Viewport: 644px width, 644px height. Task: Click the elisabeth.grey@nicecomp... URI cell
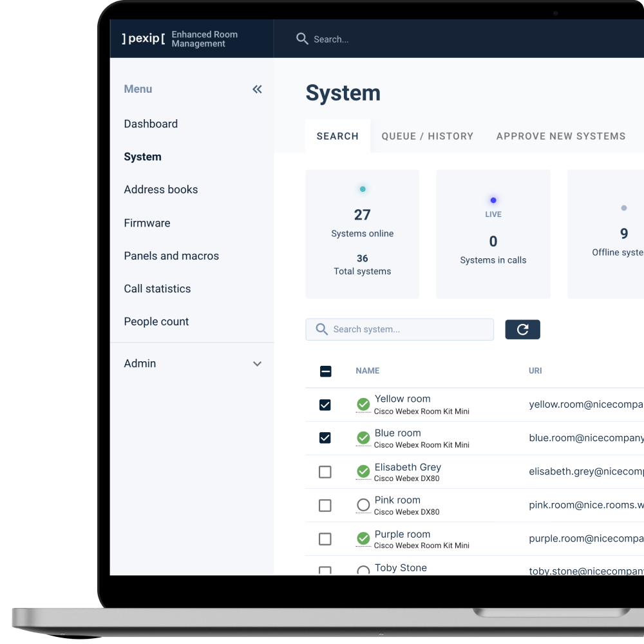point(586,471)
